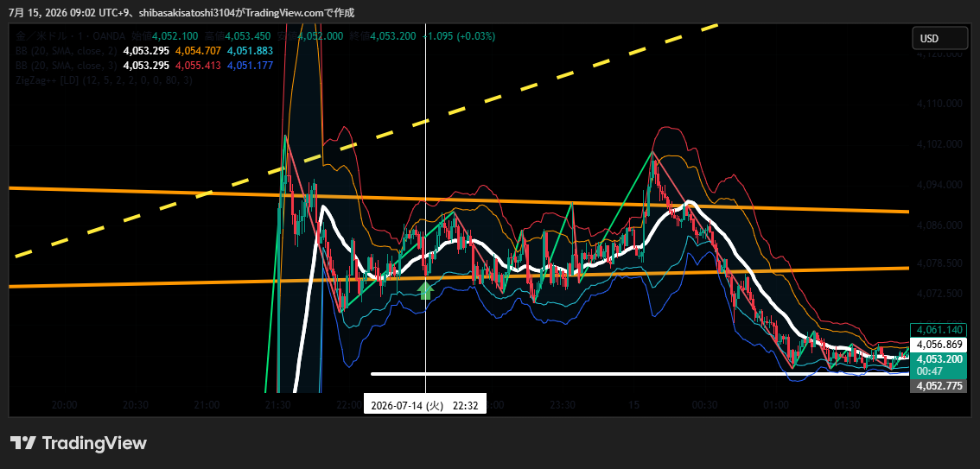This screenshot has width=980, height=469.
Task: Click the 2026-07-14 (火) 22:32 crosshair date label
Action: click(424, 405)
